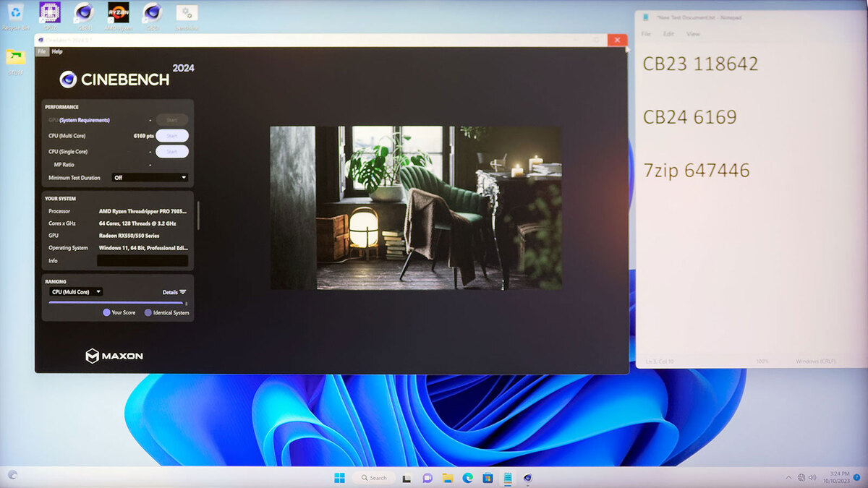
Task: Open the notification badge in tray
Action: click(856, 478)
